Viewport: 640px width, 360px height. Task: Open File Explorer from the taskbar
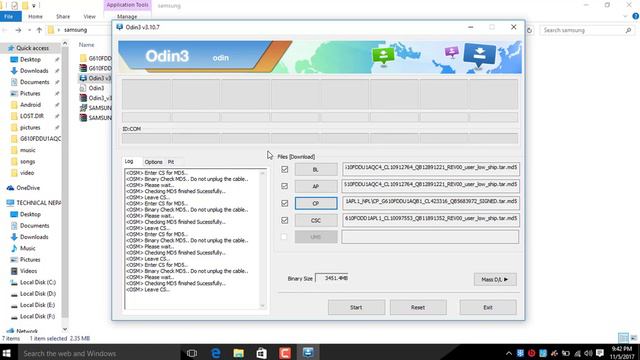[x=239, y=353]
